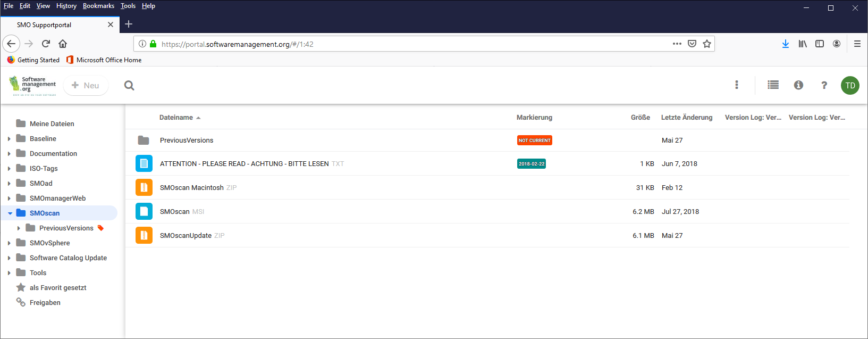Open the TD user avatar menu
Screen dimensions: 868x339
[850, 86]
